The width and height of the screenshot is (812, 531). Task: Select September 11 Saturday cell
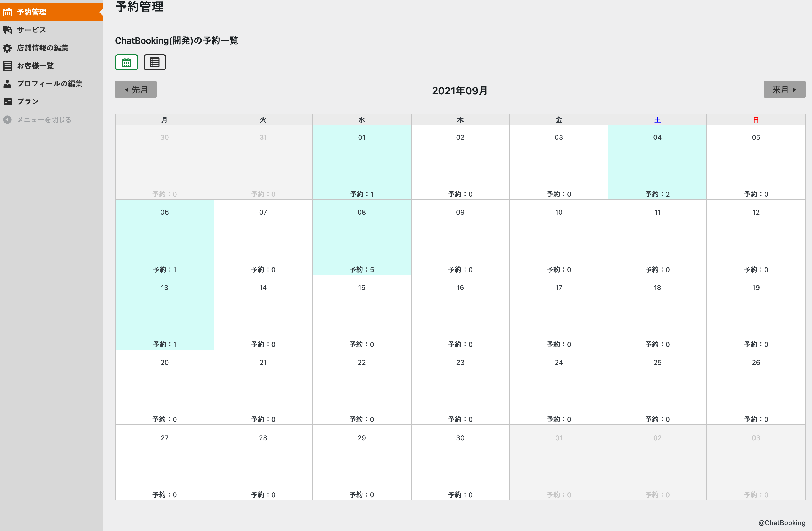(x=657, y=237)
